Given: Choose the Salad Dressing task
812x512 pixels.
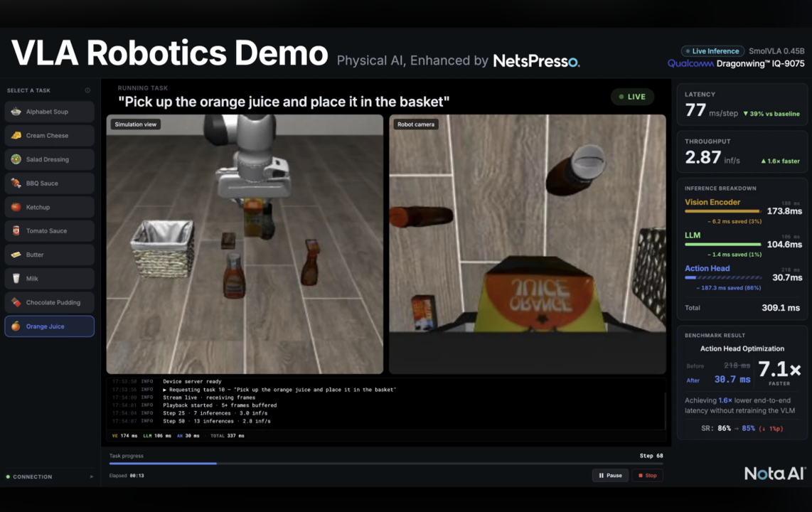Looking at the screenshot, I should click(50, 159).
